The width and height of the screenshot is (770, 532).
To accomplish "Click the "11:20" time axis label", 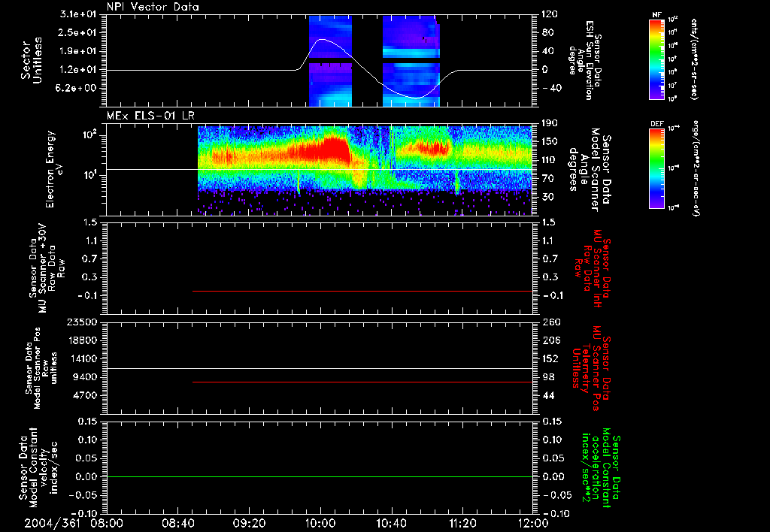I will click(x=462, y=523).
